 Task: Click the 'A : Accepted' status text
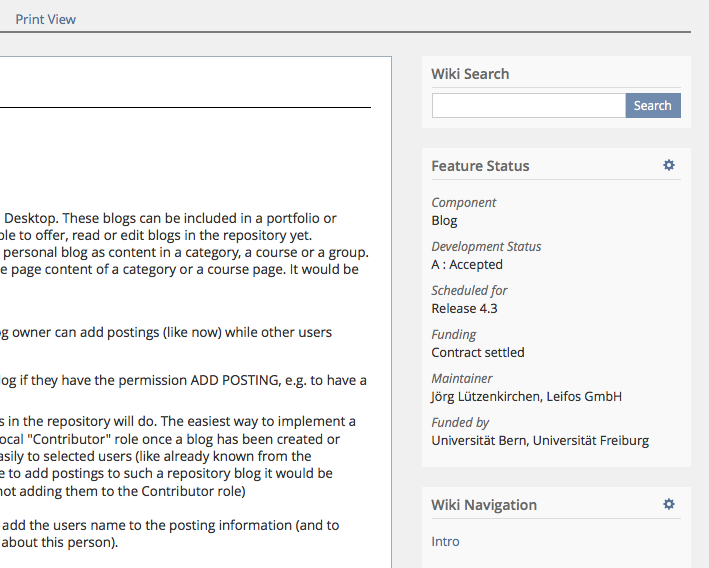point(467,264)
